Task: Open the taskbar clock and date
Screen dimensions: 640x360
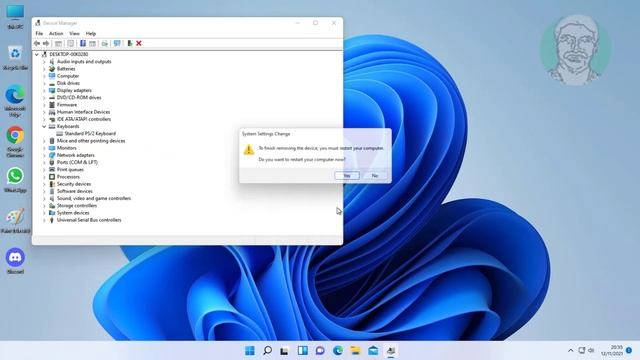Action: click(612, 350)
